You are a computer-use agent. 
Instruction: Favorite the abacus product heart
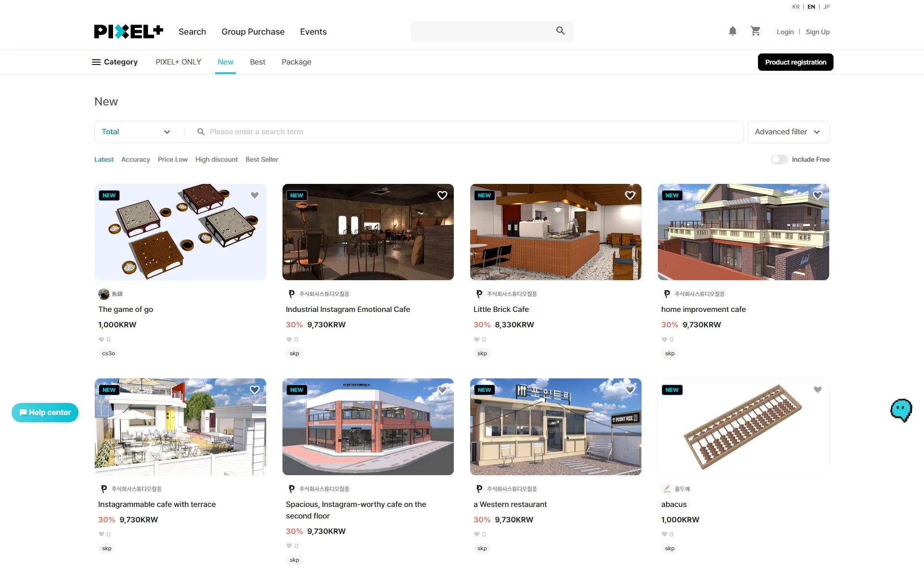point(817,390)
